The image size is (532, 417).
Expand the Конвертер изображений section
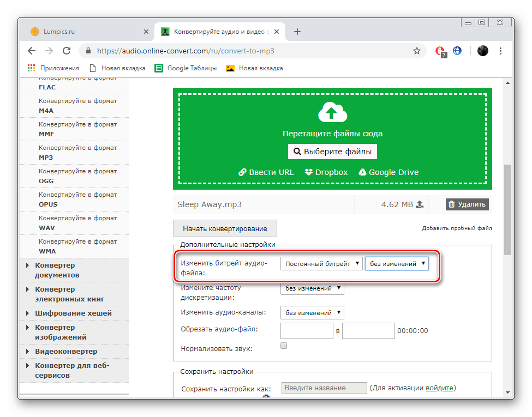[x=74, y=333]
